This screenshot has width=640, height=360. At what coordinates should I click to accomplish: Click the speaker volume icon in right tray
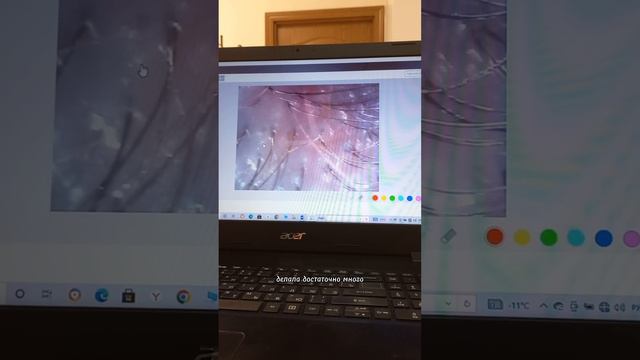[620, 307]
